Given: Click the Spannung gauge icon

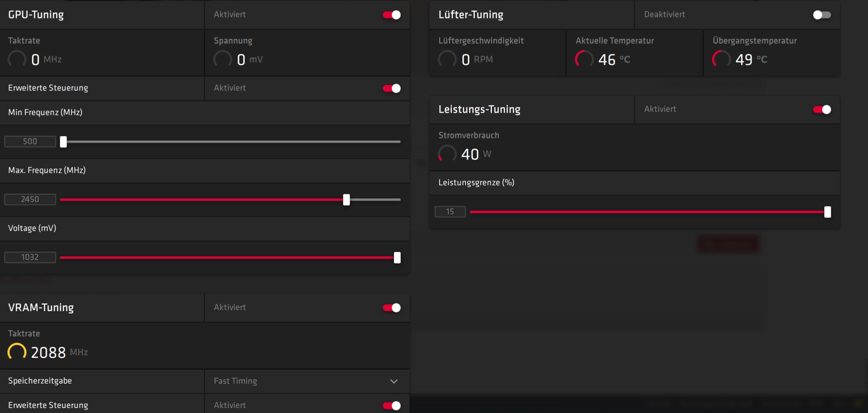Looking at the screenshot, I should point(222,59).
